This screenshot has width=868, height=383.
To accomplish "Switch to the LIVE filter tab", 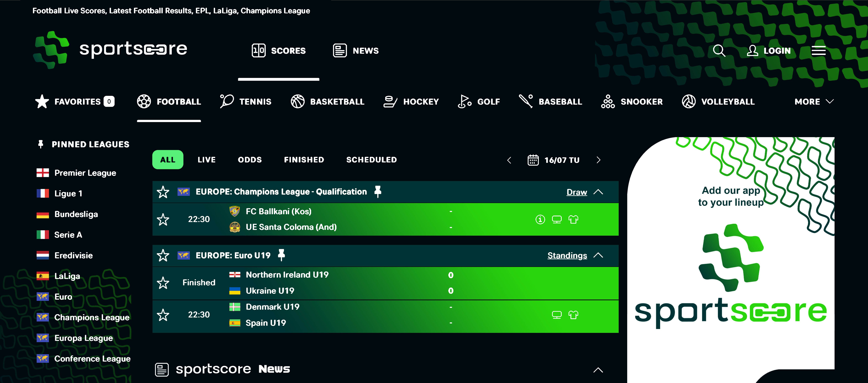I will 207,160.
